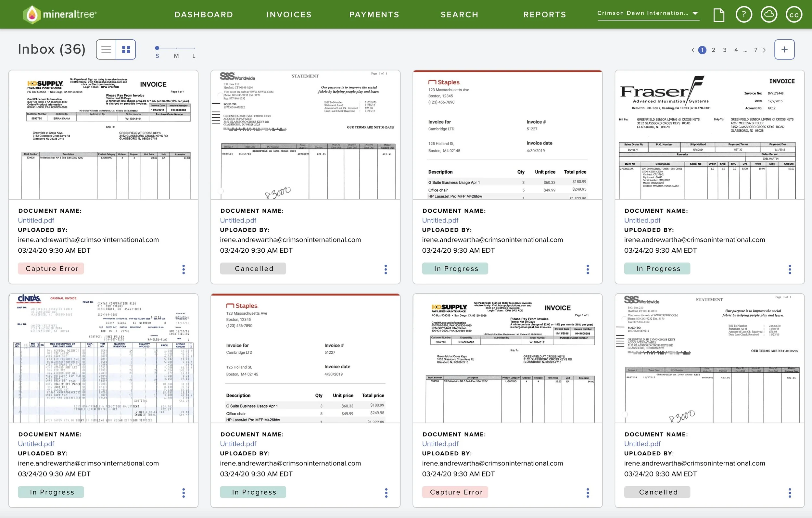Switch to grid view layout

coord(126,50)
